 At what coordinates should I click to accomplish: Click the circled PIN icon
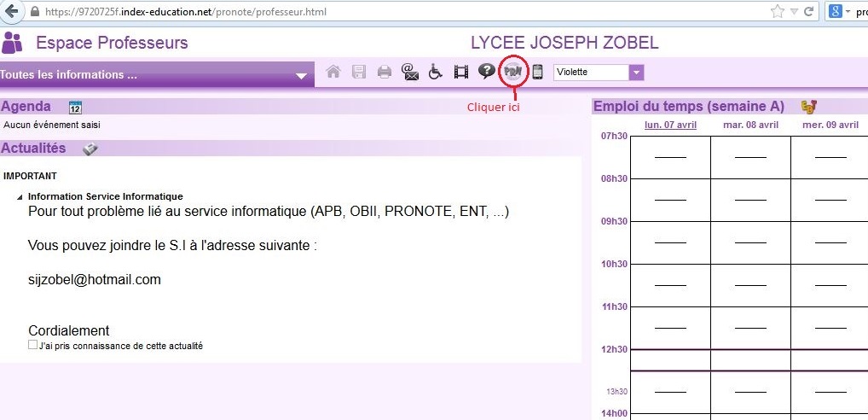tap(512, 72)
